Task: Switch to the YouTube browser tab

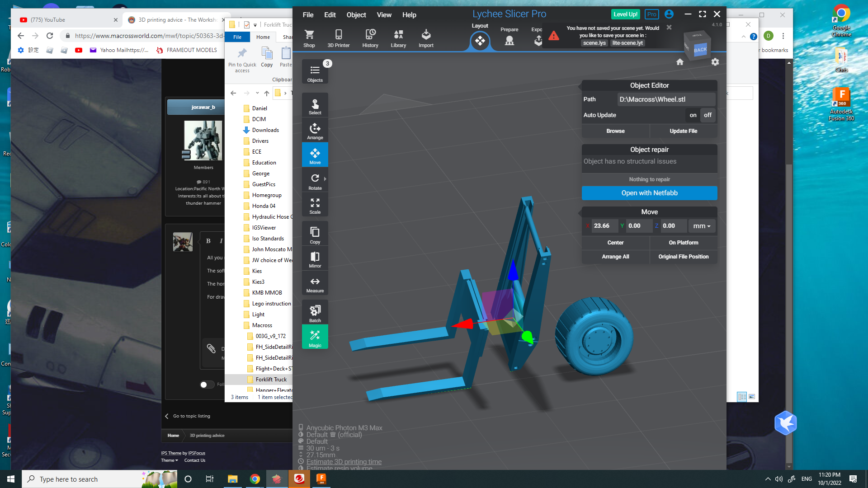Action: (x=69, y=20)
